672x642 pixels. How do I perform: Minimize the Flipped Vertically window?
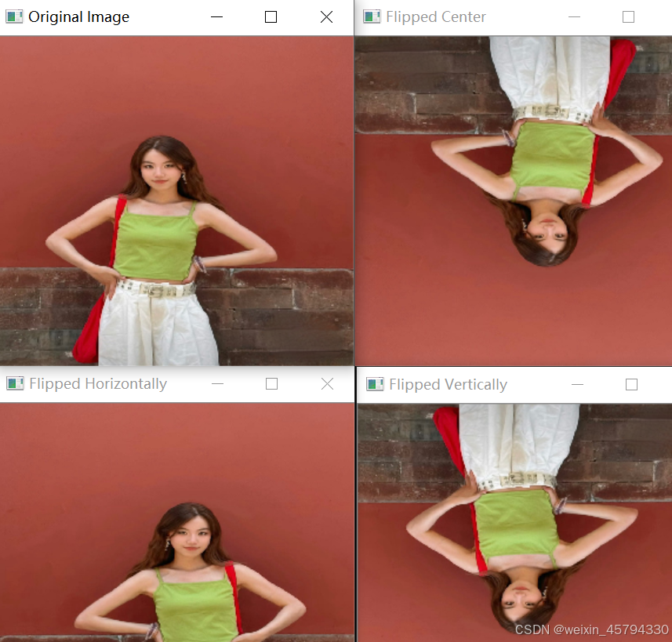pos(578,385)
